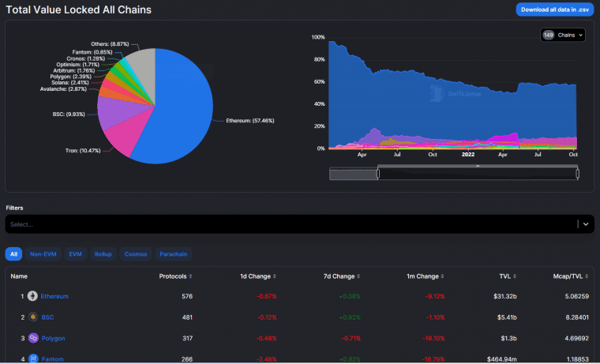The image size is (600, 364).
Task: Click Download all data in .csv button
Action: 555,9
